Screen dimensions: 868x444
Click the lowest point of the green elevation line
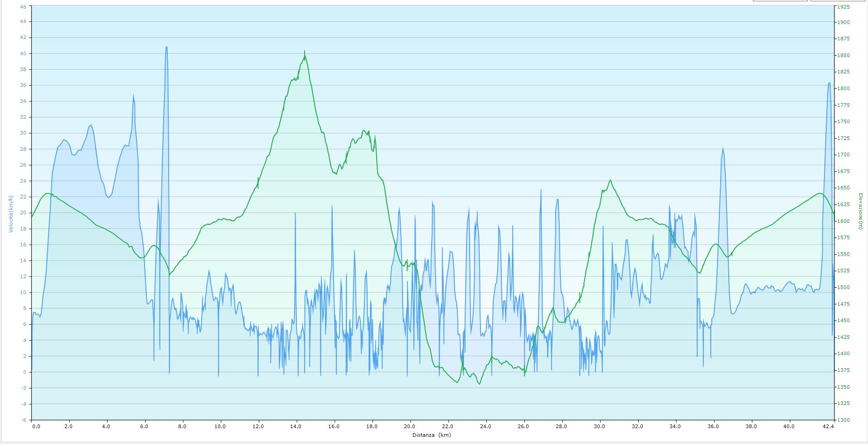480,384
